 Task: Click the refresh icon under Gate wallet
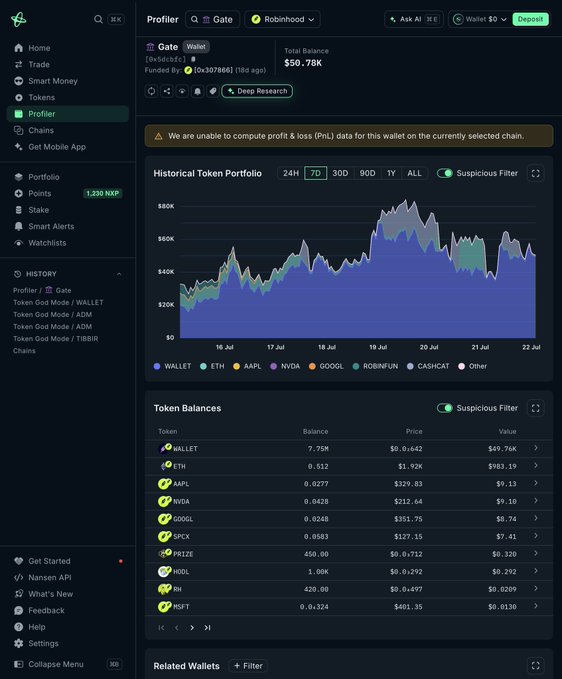(x=151, y=91)
